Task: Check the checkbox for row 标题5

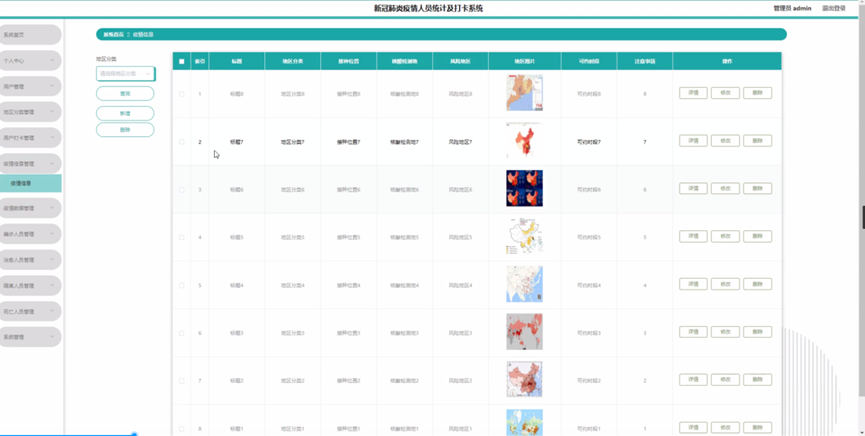Action: click(x=181, y=237)
